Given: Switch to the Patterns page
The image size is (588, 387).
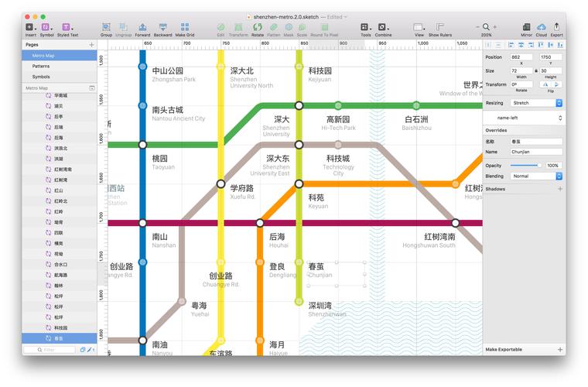Looking at the screenshot, I should [x=60, y=66].
